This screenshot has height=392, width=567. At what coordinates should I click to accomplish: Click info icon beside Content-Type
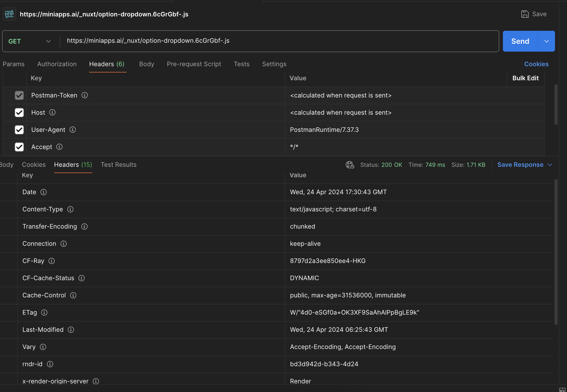coord(70,209)
